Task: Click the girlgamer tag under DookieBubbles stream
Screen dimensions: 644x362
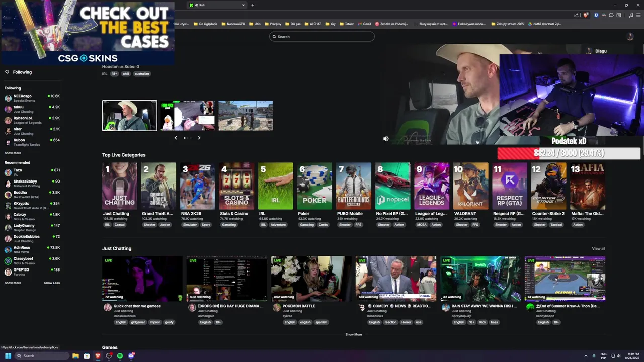Action: [138, 322]
